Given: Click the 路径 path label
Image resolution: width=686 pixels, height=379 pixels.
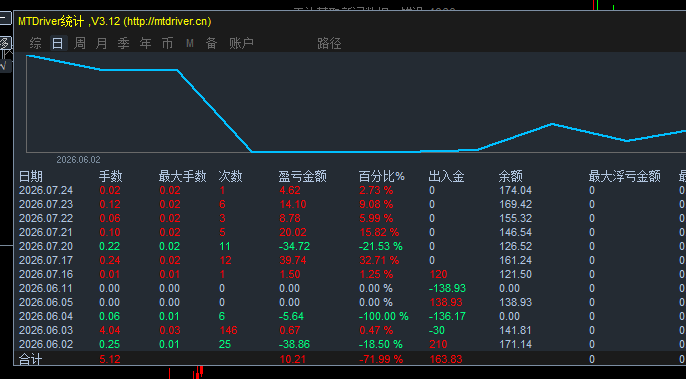Looking at the screenshot, I should (x=329, y=43).
